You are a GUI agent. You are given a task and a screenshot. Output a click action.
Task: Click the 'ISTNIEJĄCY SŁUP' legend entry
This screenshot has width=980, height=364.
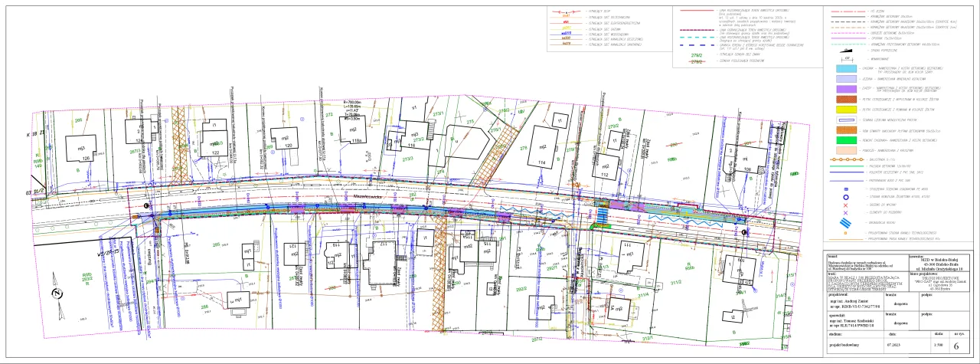pos(599,11)
